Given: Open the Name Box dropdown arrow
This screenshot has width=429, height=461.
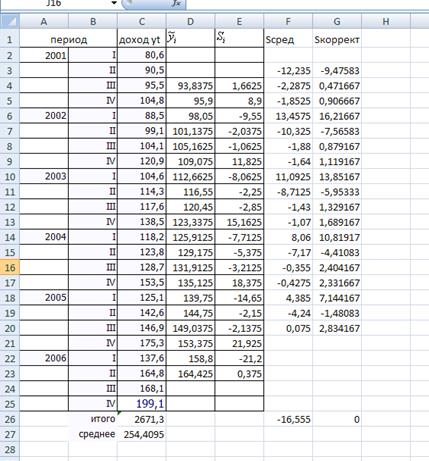Looking at the screenshot, I should click(114, 3).
